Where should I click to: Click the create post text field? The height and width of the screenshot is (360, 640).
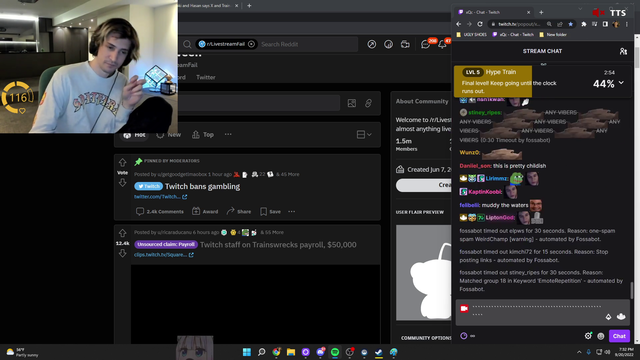point(259,103)
